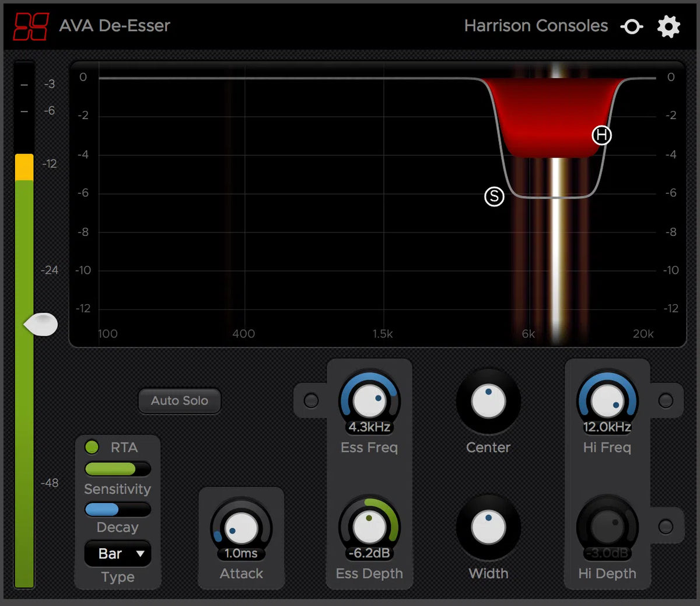Select the H node on the graph

coord(601,135)
